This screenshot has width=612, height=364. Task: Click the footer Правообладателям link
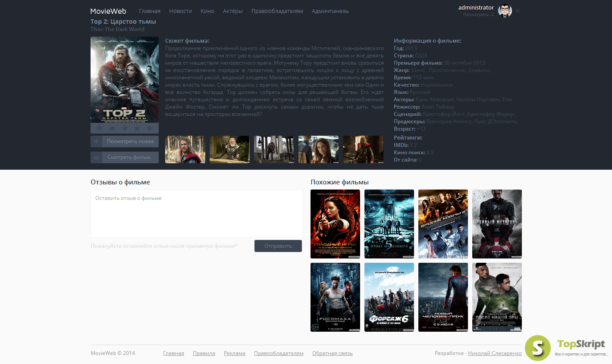[x=279, y=353]
